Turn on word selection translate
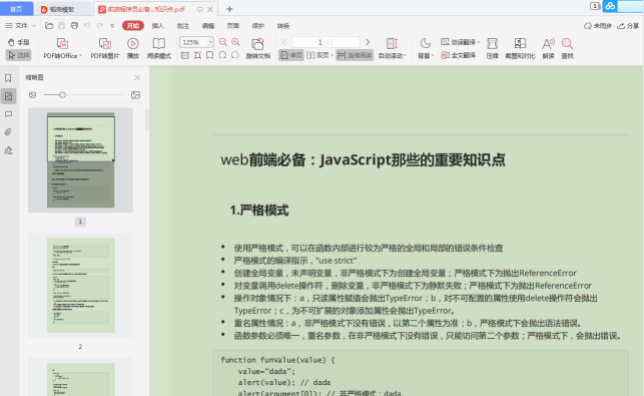Screen dimensions: 644x396 pos(458,42)
